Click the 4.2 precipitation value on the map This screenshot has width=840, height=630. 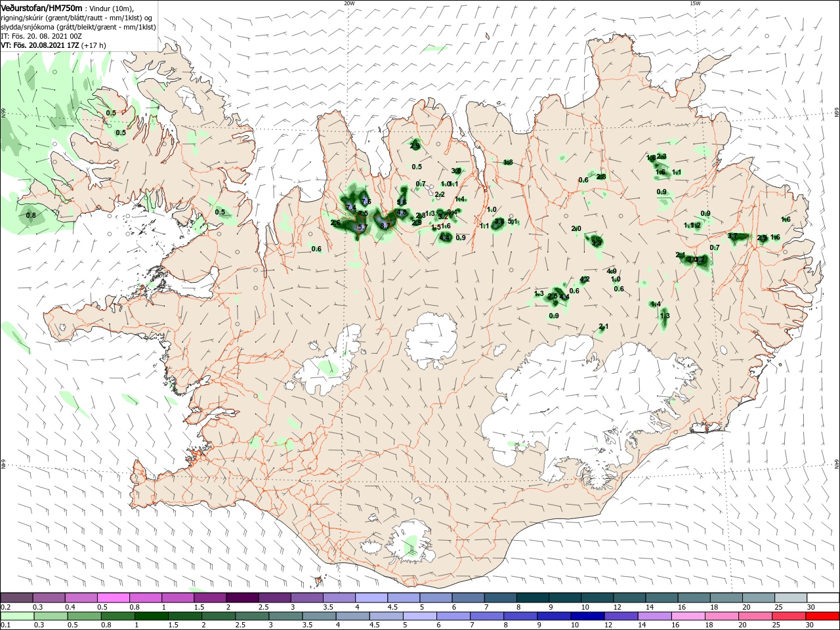point(585,279)
